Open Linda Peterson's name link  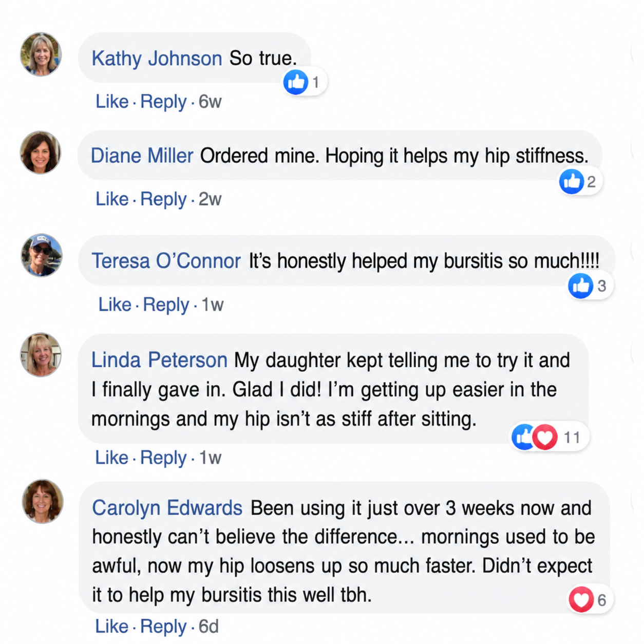pyautogui.click(x=159, y=360)
